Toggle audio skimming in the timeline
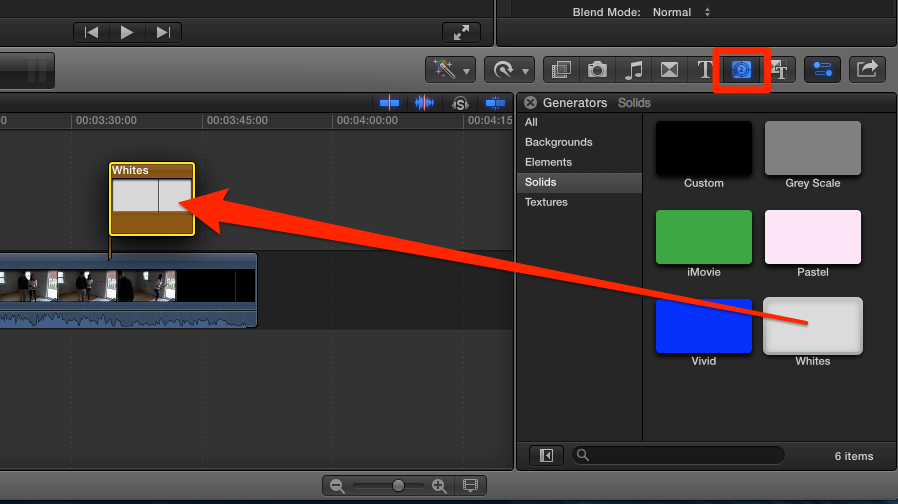Image resolution: width=898 pixels, height=504 pixels. pyautogui.click(x=425, y=102)
